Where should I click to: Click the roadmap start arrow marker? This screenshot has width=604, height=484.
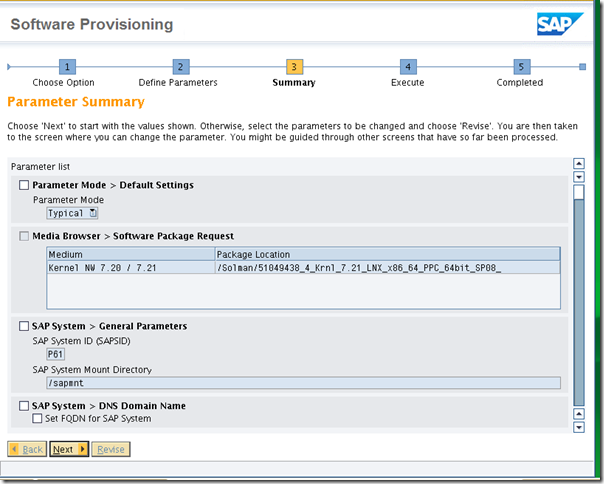tap(9, 67)
